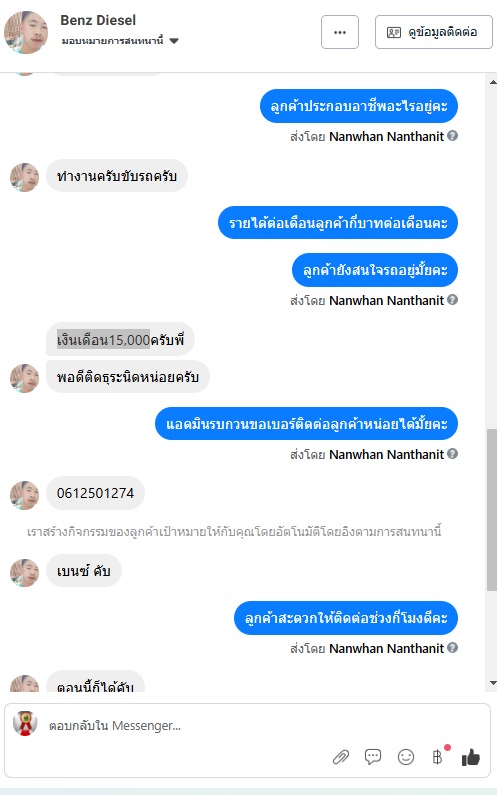The image size is (497, 795).
Task: Expand the assign conversation dropdown arrow
Action: point(174,41)
